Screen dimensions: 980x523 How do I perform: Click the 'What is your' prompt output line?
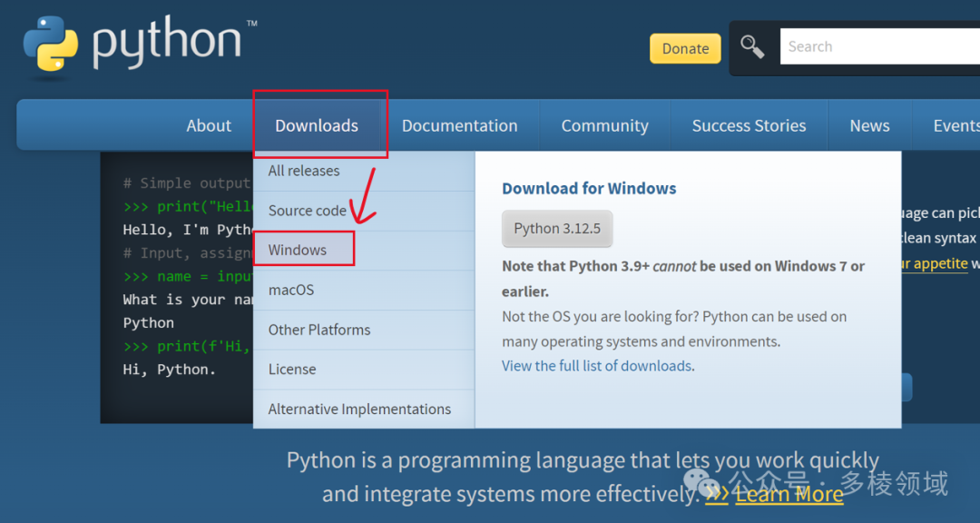tap(188, 300)
